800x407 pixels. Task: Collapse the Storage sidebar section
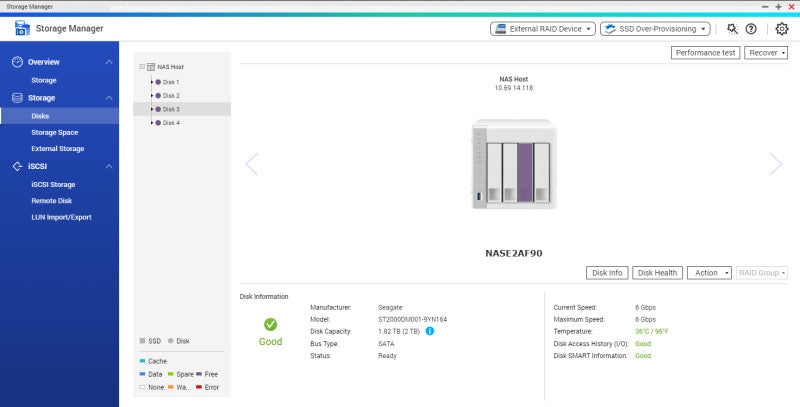[x=109, y=98]
